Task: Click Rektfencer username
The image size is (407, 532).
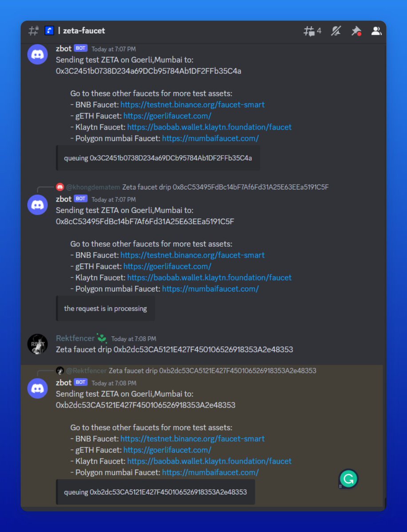Action: click(75, 338)
